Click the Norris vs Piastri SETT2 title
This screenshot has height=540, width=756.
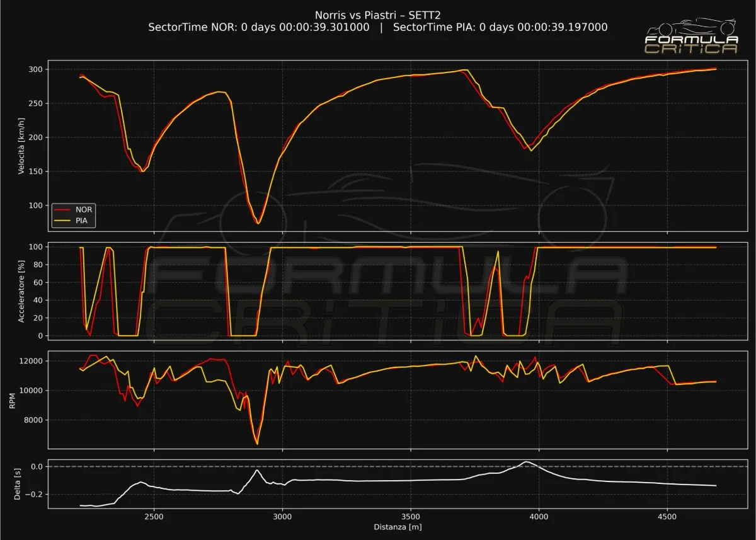pyautogui.click(x=377, y=15)
